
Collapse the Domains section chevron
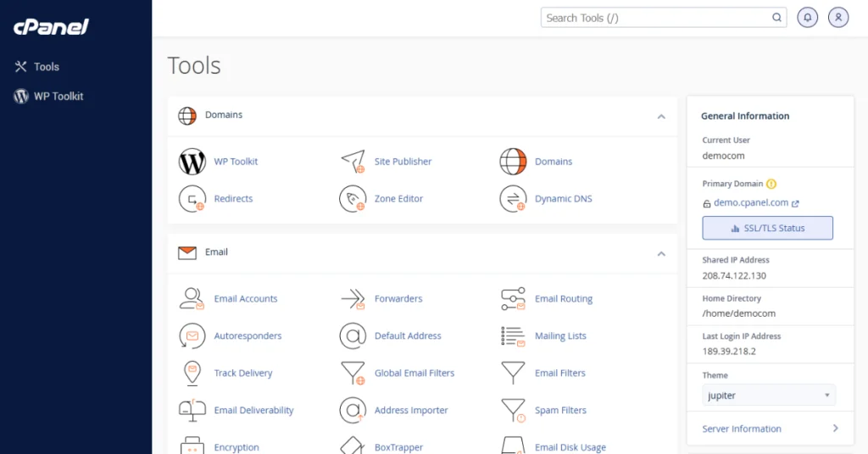(x=661, y=117)
